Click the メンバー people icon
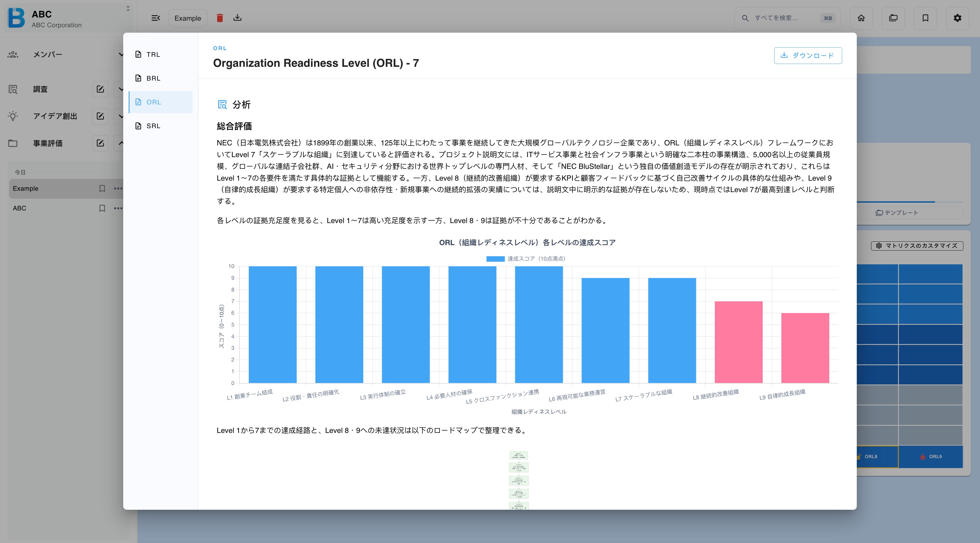The image size is (980, 543). pyautogui.click(x=13, y=54)
